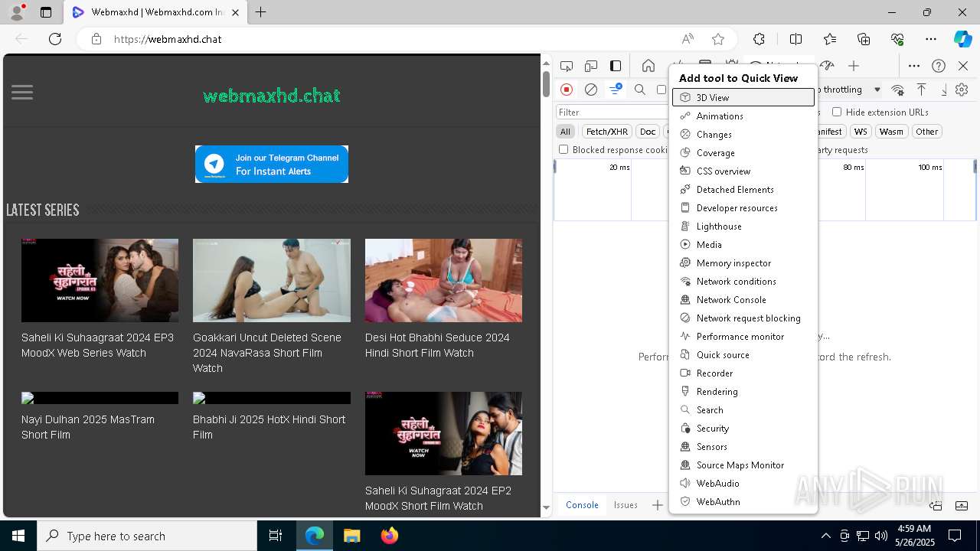
Task: Add tool to Quick View plus button
Action: click(657, 505)
